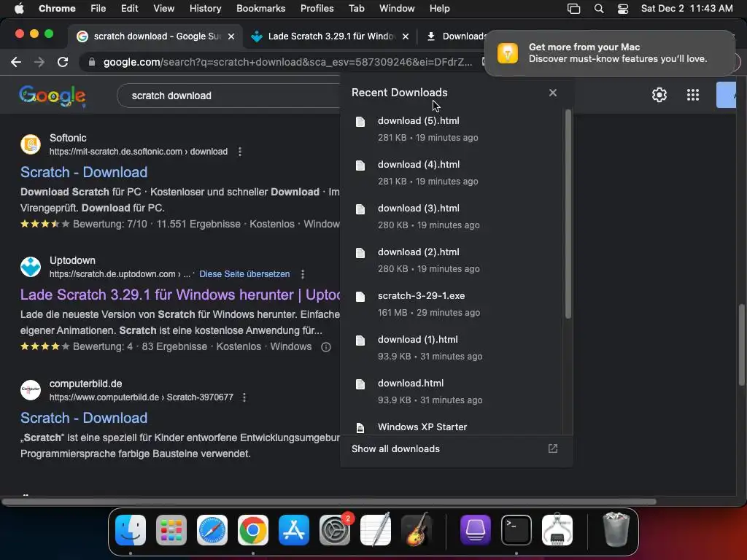This screenshot has width=747, height=560.
Task: Open scratch-3-29-1.exe download entry
Action: point(452,304)
